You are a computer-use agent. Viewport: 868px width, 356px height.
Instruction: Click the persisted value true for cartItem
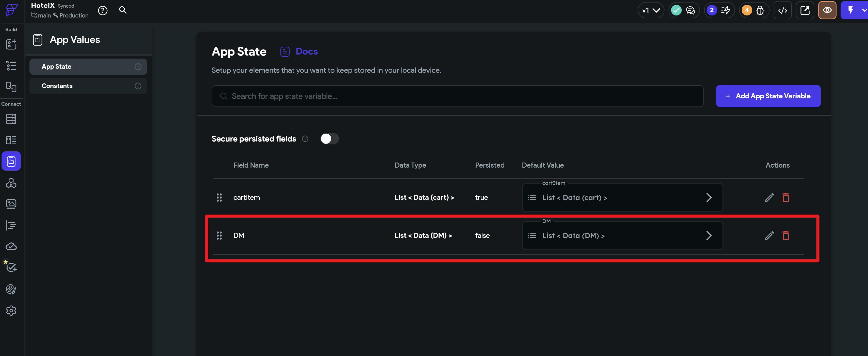[481, 198]
